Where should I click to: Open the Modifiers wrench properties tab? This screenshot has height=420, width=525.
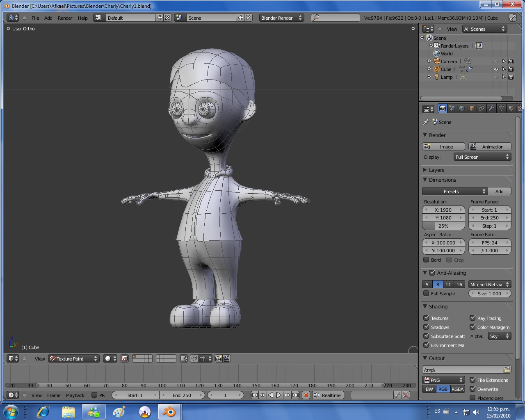pyautogui.click(x=491, y=109)
